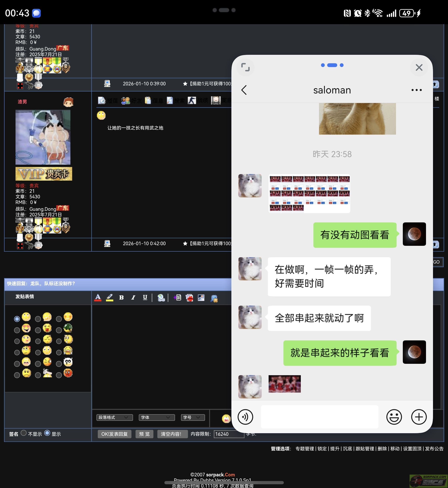Apply italic formatting in reply editor
The image size is (448, 488).
pos(133,298)
